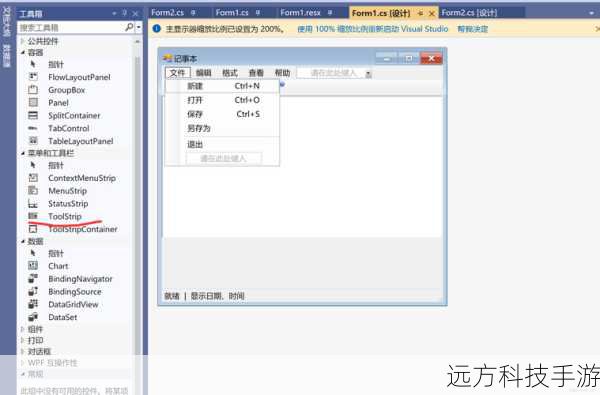Expand the 对话框 toolbox group

[x=23, y=351]
